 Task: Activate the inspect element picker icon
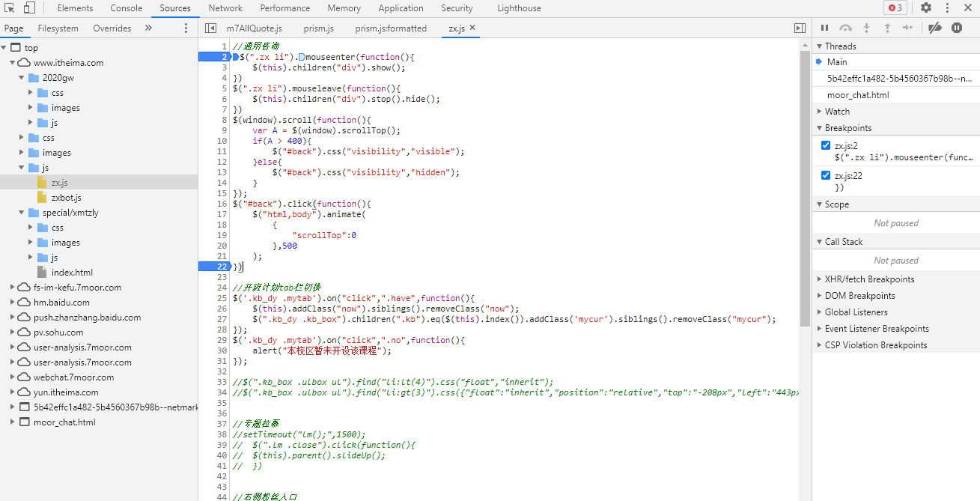[10, 8]
